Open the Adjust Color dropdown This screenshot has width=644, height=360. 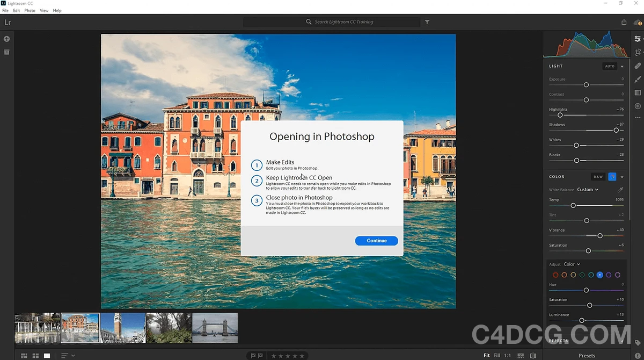click(572, 264)
